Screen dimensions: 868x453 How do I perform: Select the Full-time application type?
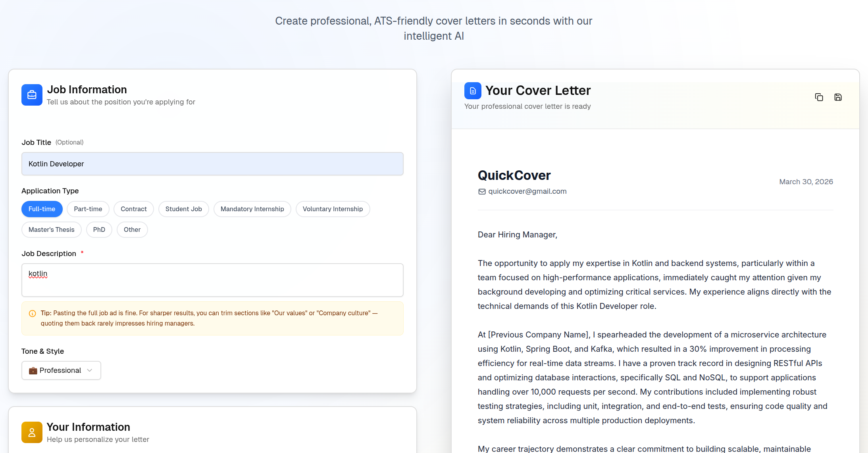(x=42, y=209)
